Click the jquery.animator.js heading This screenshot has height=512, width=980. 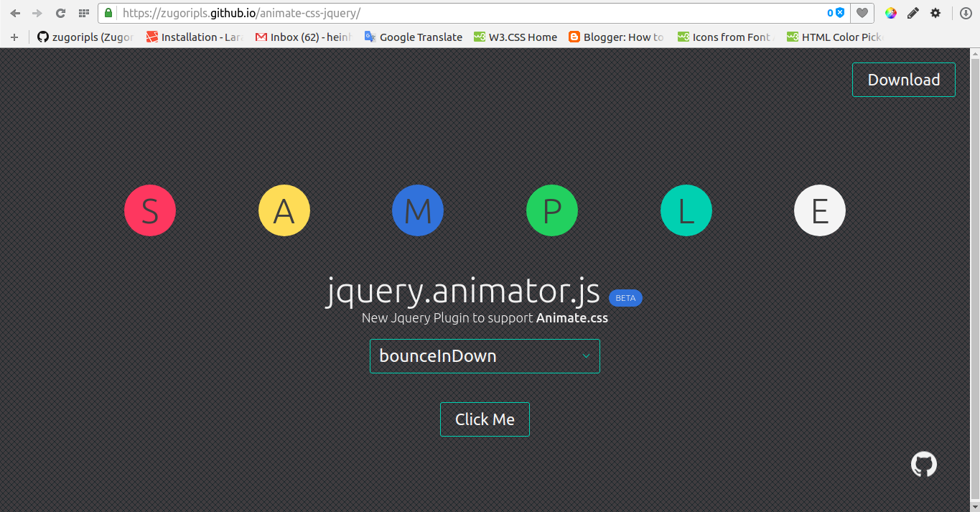[463, 291]
